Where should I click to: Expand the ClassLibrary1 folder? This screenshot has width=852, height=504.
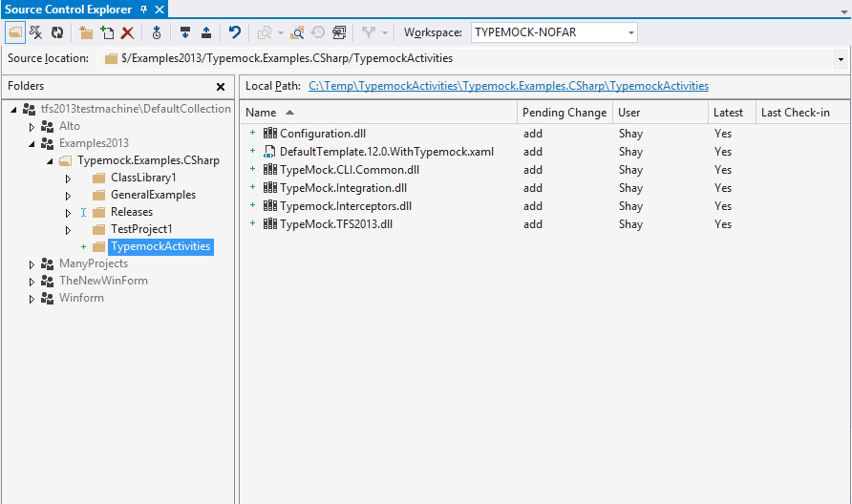[x=68, y=178]
